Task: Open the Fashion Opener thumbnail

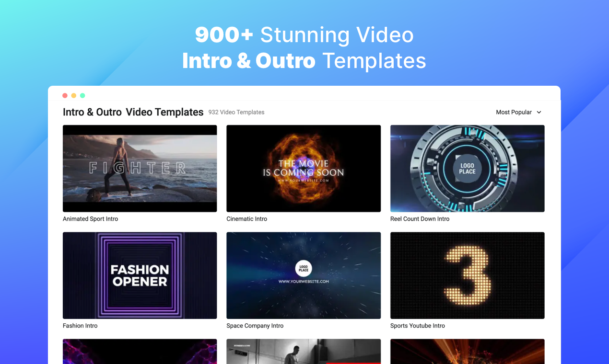Action: [140, 275]
